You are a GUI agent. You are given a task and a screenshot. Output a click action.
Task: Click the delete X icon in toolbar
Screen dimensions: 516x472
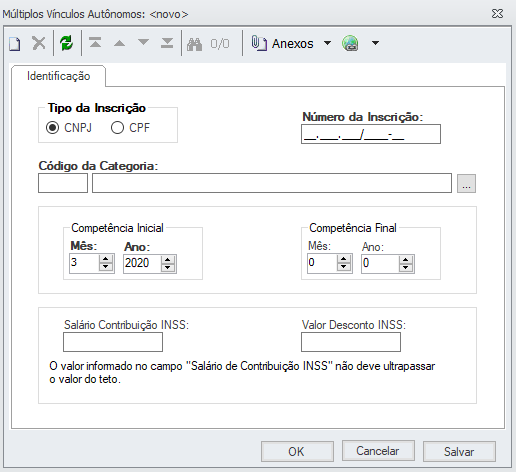click(39, 43)
